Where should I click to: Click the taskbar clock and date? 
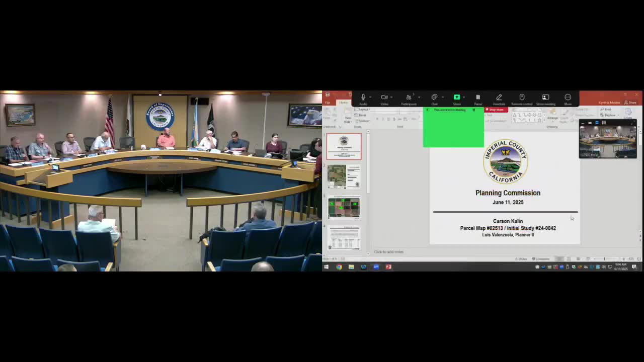click(x=621, y=267)
